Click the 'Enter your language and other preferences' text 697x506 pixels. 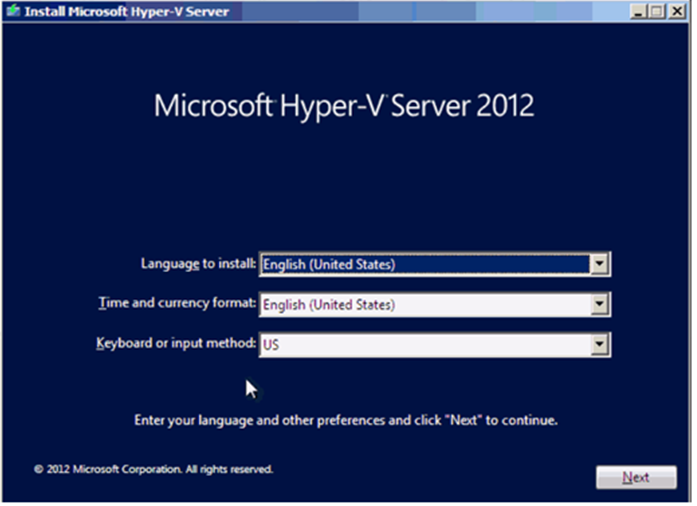tap(346, 420)
